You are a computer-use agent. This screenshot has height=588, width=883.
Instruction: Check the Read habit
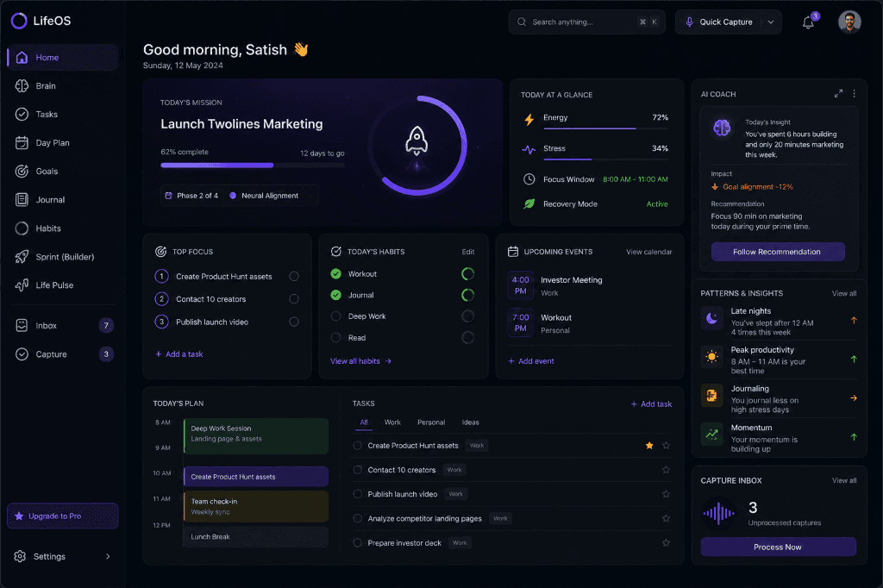coord(335,338)
